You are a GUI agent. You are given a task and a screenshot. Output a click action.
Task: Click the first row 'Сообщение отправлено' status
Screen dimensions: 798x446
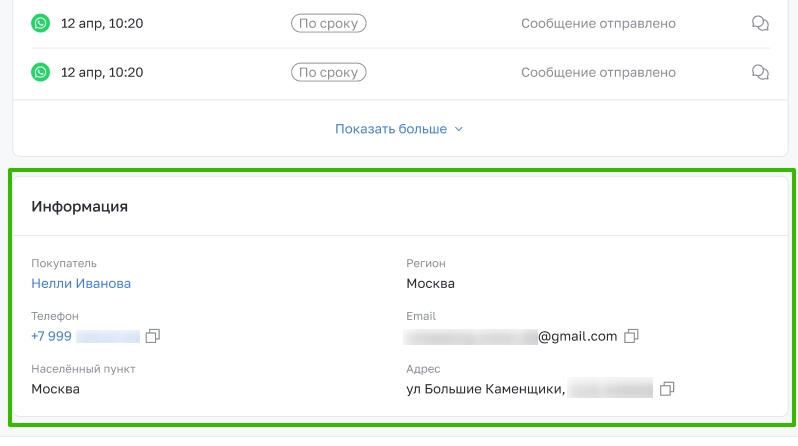tap(598, 23)
